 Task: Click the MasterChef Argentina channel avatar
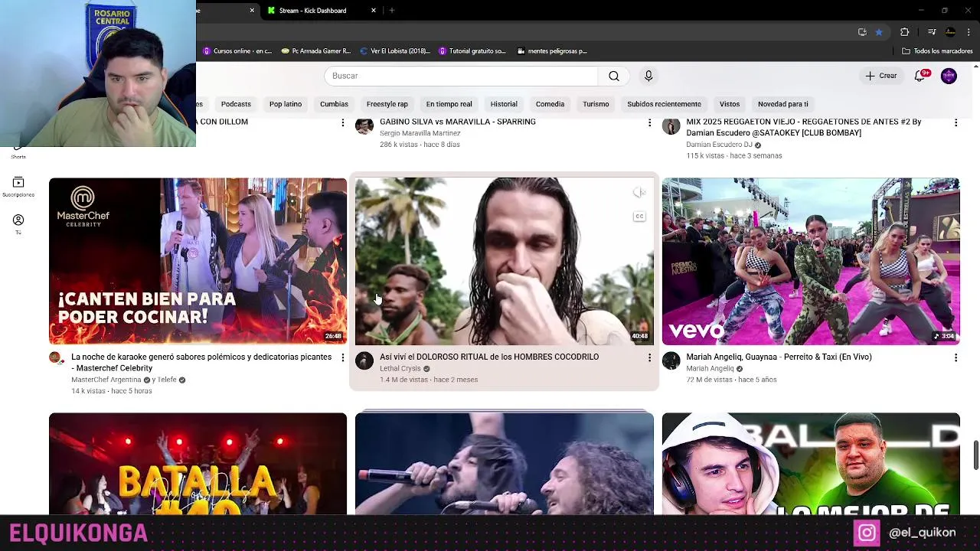[55, 357]
